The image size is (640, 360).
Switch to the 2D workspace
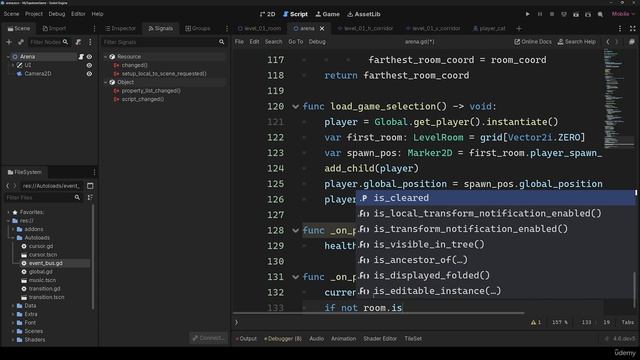(267, 14)
